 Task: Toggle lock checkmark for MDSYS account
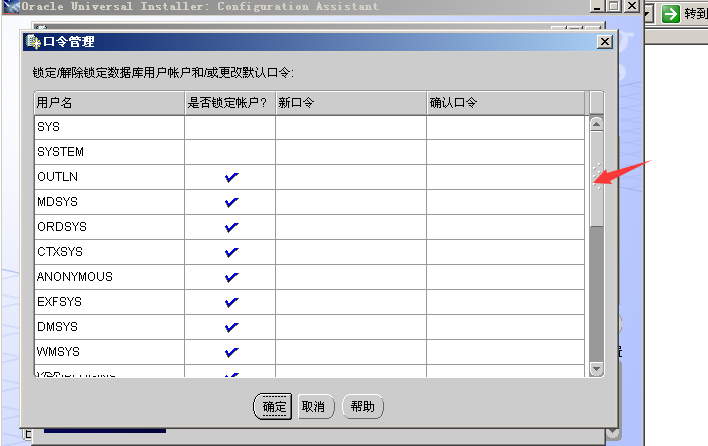point(230,202)
